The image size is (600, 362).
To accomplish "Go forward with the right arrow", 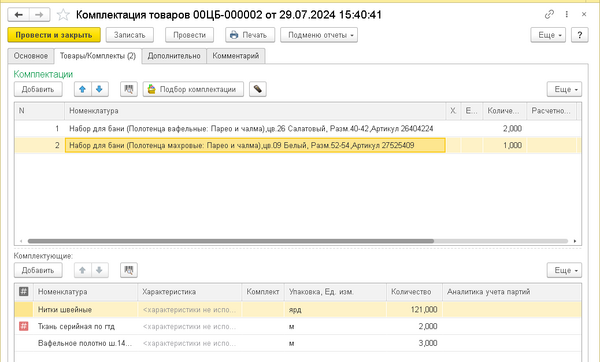I will tap(39, 15).
